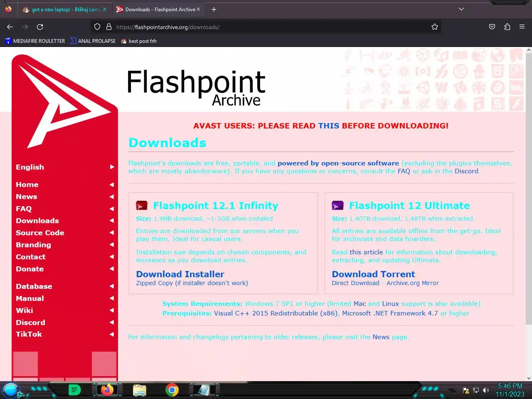Open the 'best post frfr' bookmark

139,41
